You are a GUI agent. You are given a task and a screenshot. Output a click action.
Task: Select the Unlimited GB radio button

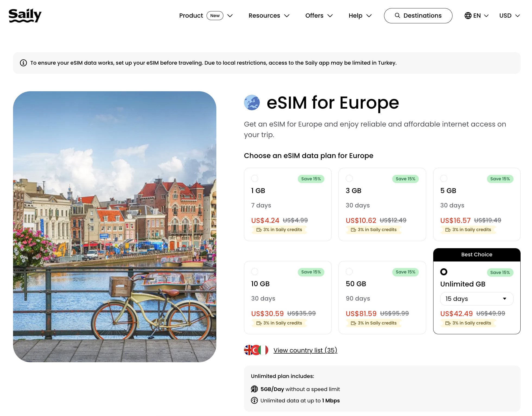click(444, 272)
